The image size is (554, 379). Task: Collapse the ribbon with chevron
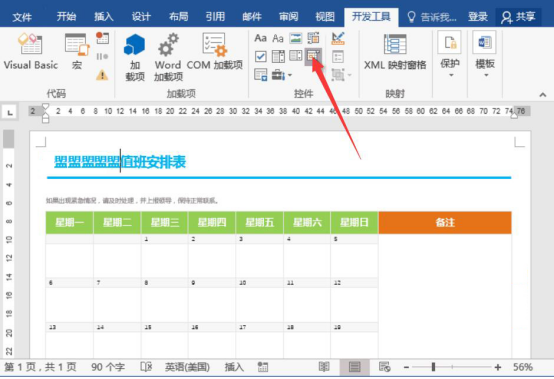pos(543,95)
